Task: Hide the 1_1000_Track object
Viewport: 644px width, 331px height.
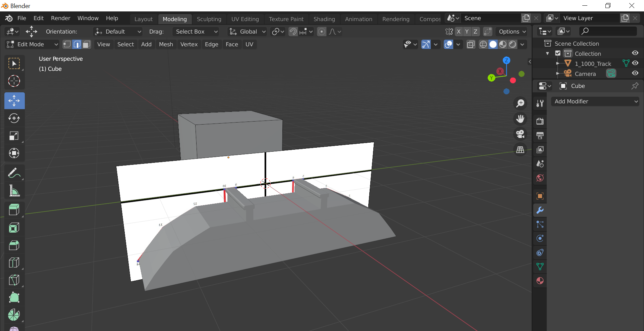Action: [635, 63]
